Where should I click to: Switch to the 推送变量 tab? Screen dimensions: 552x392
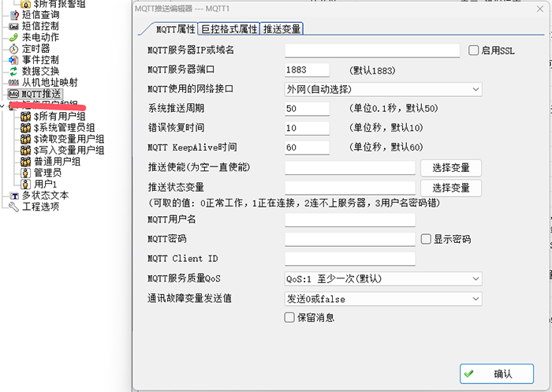point(282,29)
